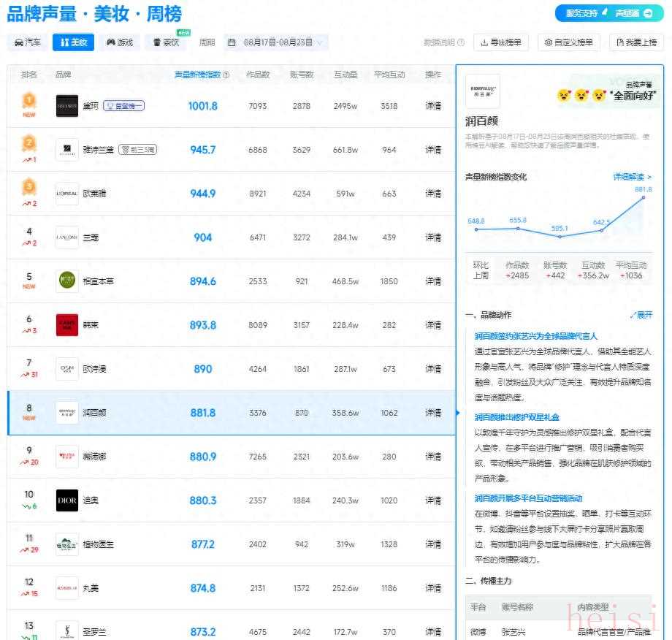Viewport: 672px width, 640px height.
Task: Switch to the 汽车 category tab
Action: (x=28, y=42)
